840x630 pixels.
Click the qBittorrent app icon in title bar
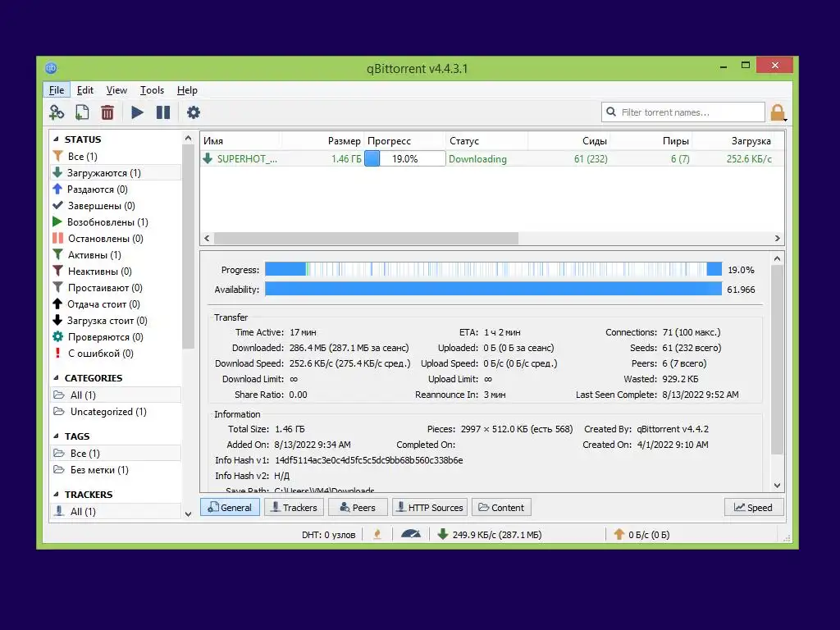click(51, 68)
